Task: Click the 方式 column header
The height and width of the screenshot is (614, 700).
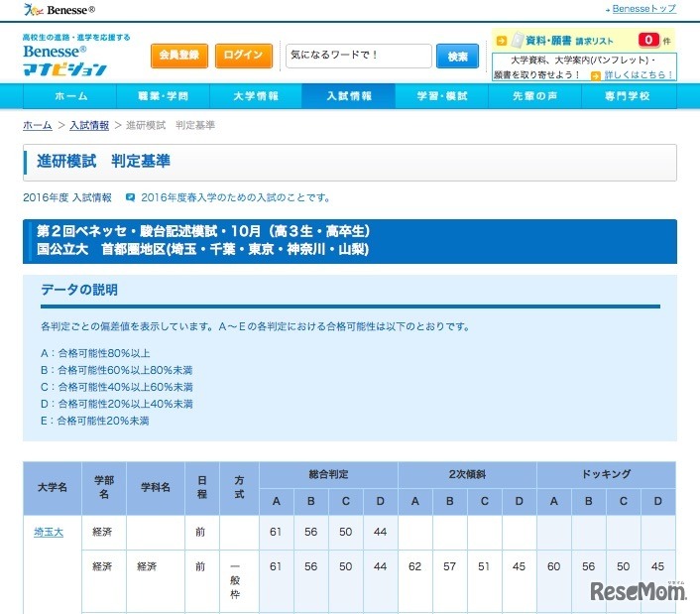Action: pos(239,488)
